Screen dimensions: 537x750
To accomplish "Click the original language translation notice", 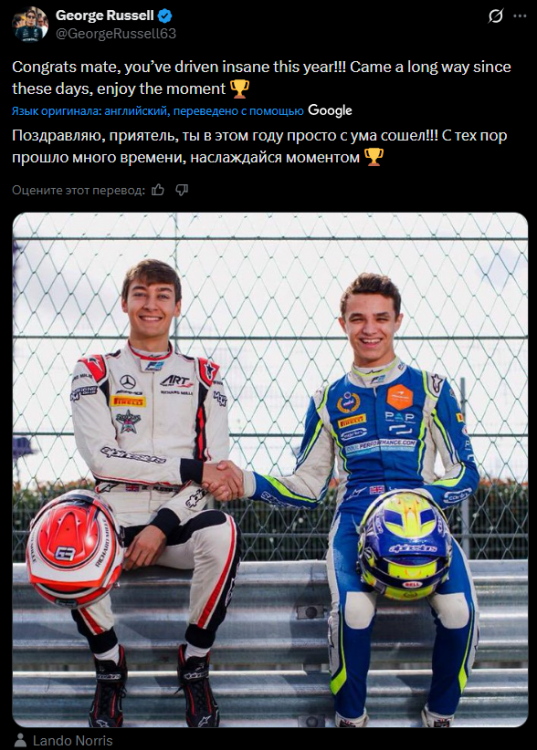I will click(x=158, y=111).
